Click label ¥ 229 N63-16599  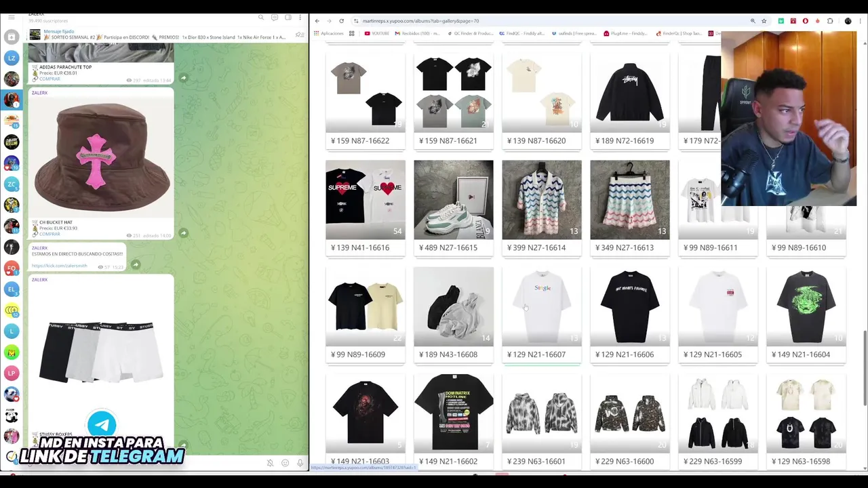pyautogui.click(x=713, y=461)
